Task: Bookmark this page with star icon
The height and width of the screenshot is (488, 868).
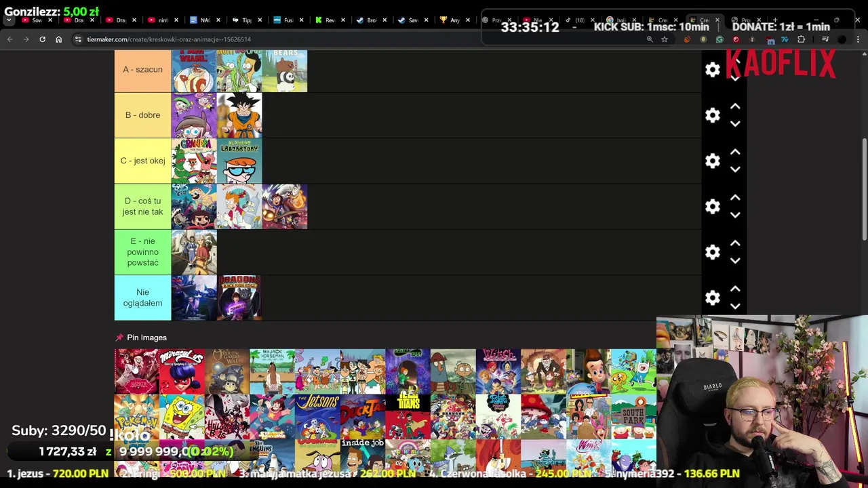Action: click(x=665, y=39)
